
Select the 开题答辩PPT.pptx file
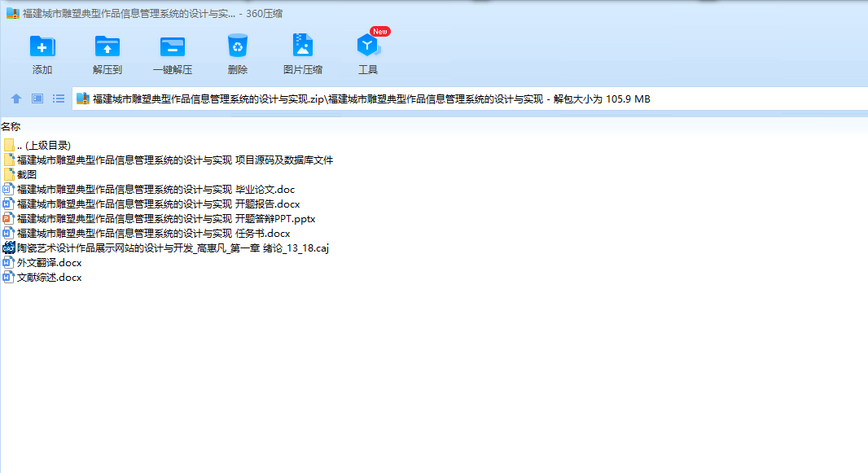coord(166,218)
